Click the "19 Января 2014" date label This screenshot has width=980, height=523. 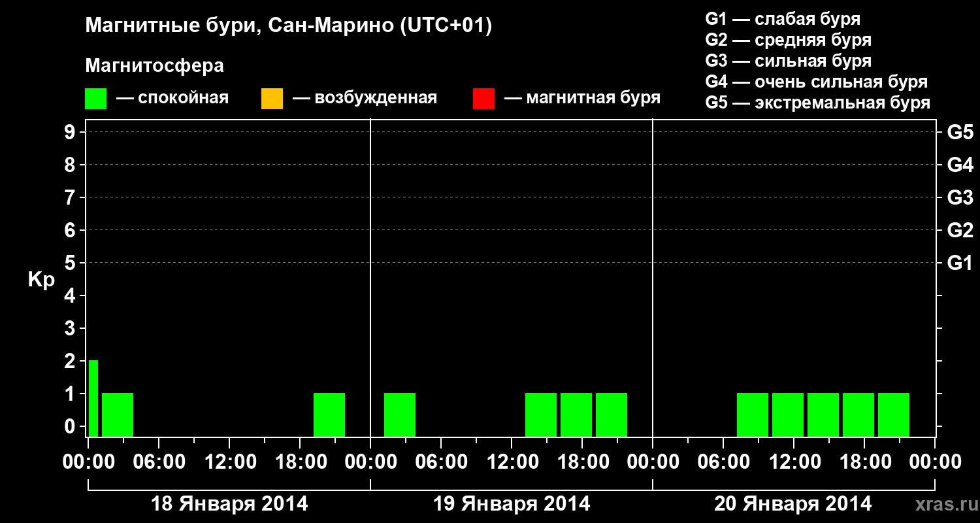point(512,503)
